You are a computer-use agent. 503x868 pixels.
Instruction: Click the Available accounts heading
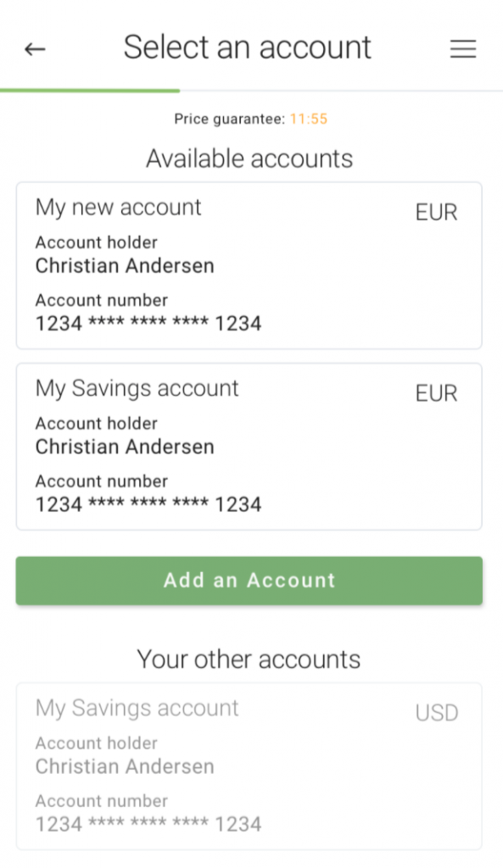(x=249, y=159)
